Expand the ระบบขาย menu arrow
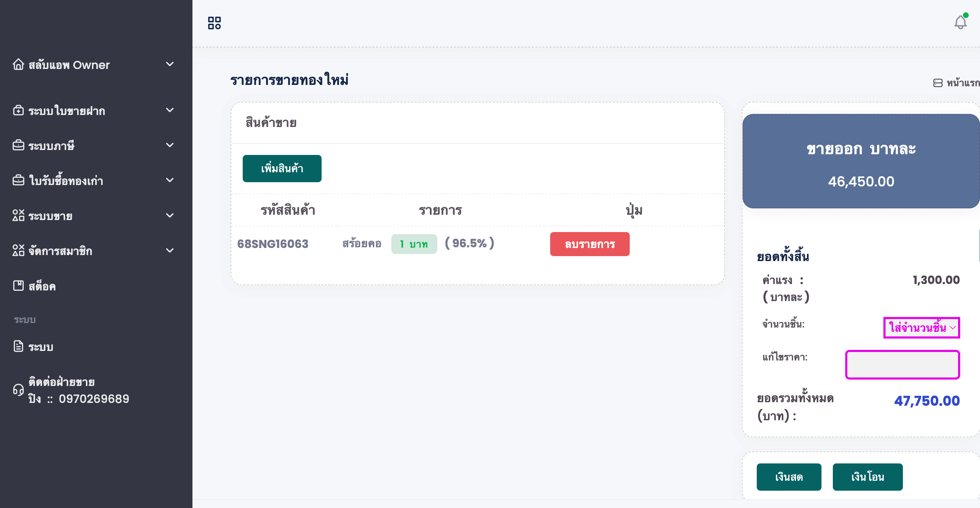This screenshot has height=508, width=980. 170,215
